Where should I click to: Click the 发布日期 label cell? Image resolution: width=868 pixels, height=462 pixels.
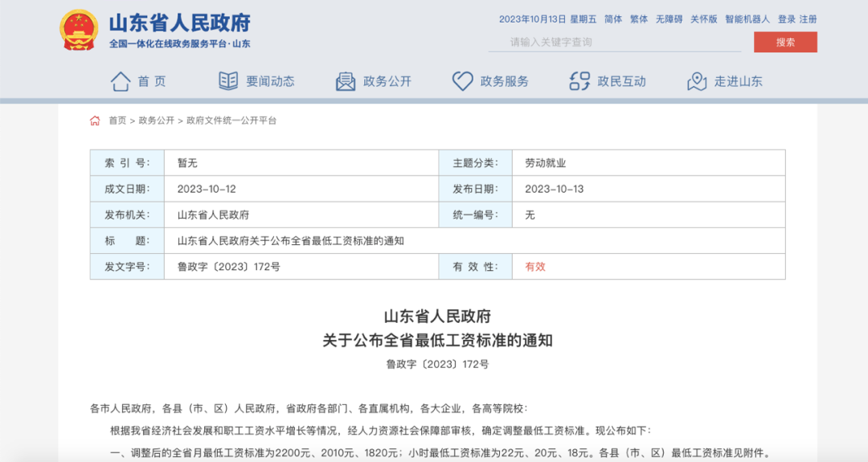coord(476,189)
